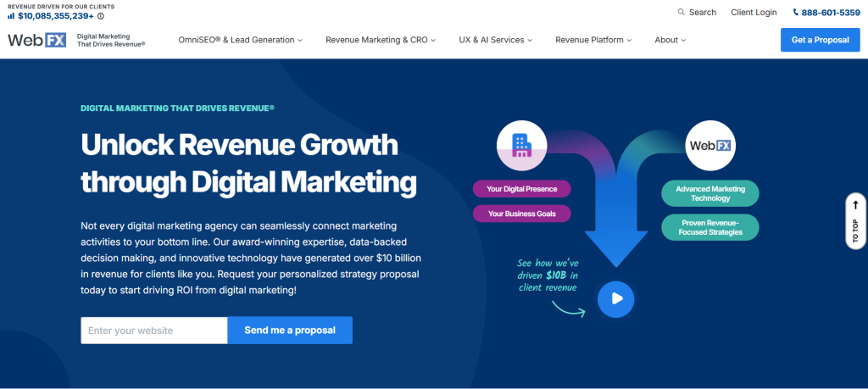Click the revenue info circle icon
This screenshot has width=868, height=389.
click(101, 16)
